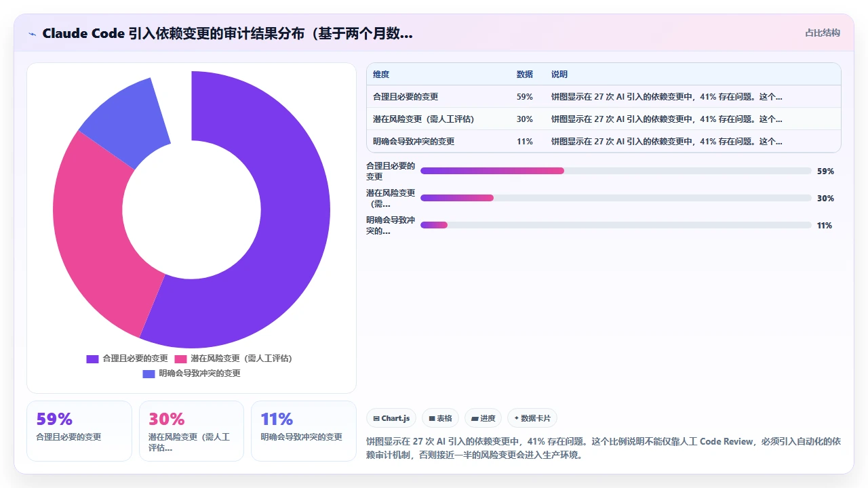Click the 59% label beside the progress bar

coord(825,171)
